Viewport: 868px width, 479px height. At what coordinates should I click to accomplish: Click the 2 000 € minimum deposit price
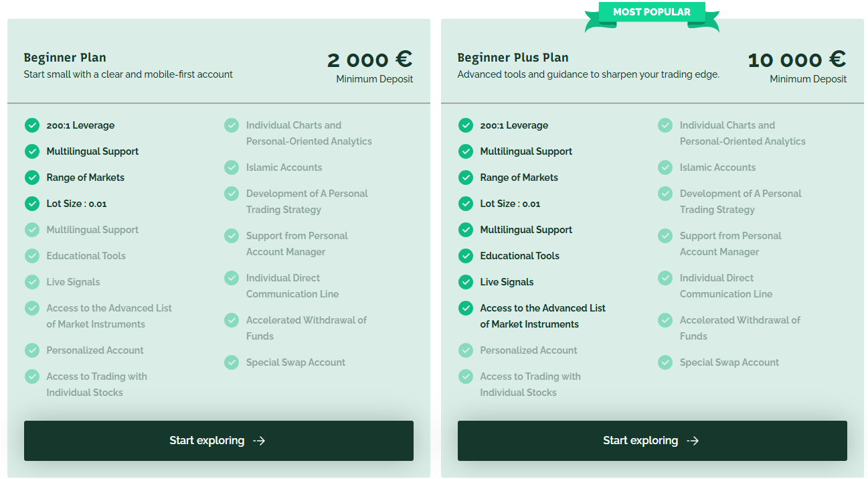coord(369,60)
